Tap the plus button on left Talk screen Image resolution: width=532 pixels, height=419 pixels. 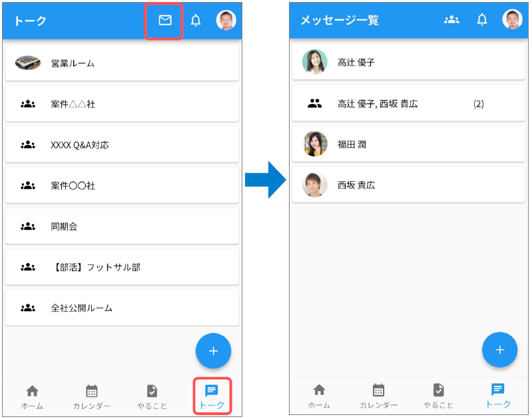[213, 351]
